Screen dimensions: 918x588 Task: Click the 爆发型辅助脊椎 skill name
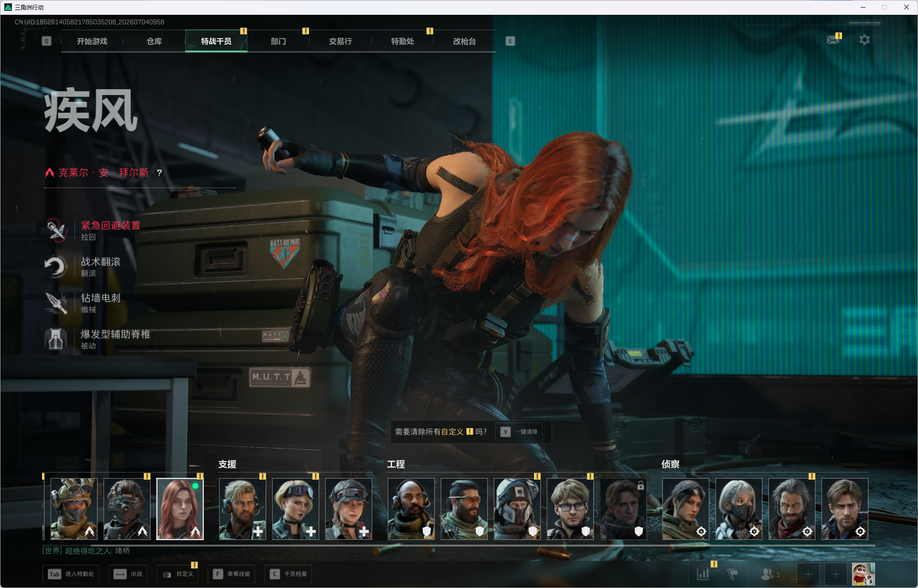[x=116, y=335]
